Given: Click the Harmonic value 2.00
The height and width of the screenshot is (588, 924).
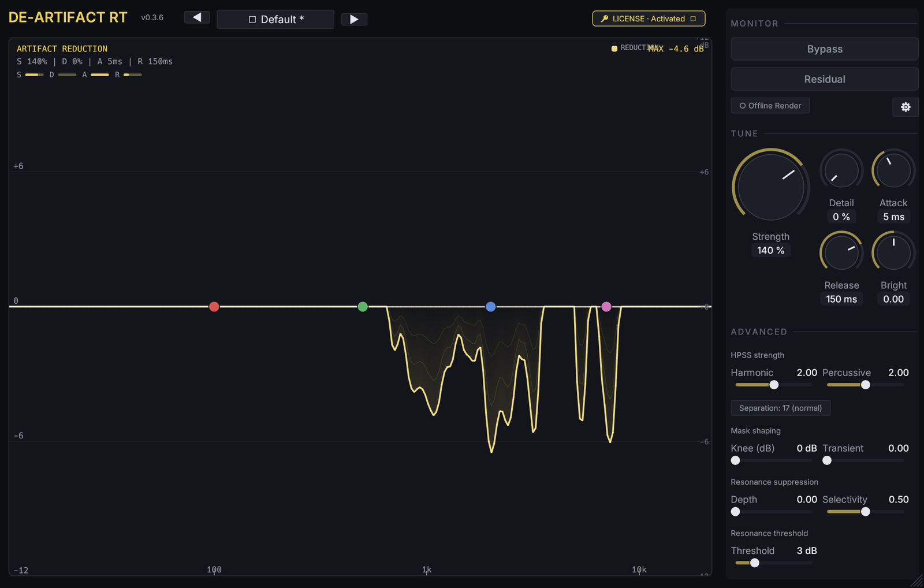Looking at the screenshot, I should click(x=807, y=373).
